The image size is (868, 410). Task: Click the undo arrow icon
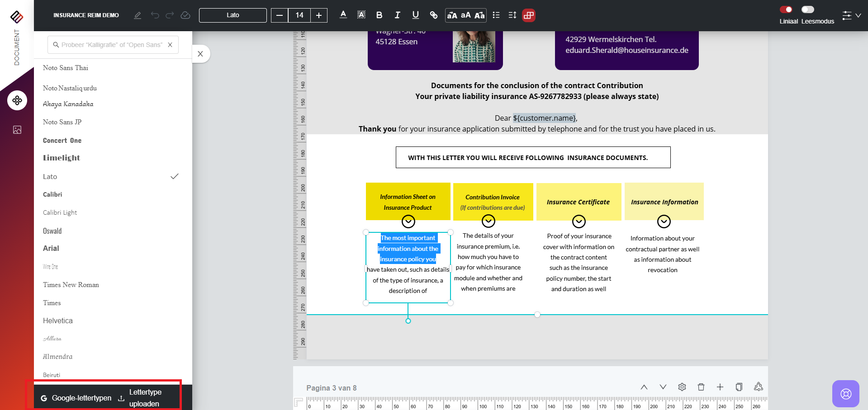155,15
